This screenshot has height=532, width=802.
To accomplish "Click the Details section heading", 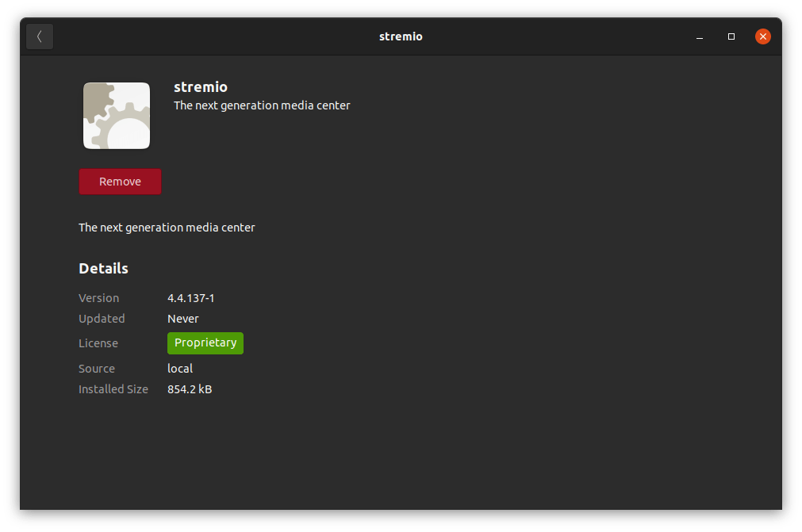I will 103,268.
